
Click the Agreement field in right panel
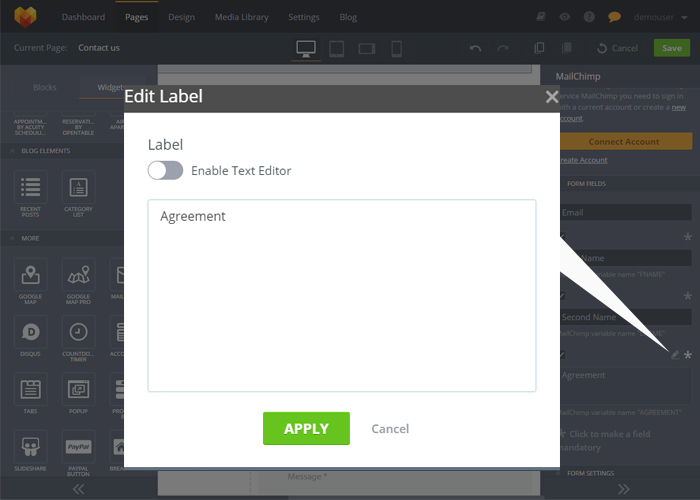(625, 386)
